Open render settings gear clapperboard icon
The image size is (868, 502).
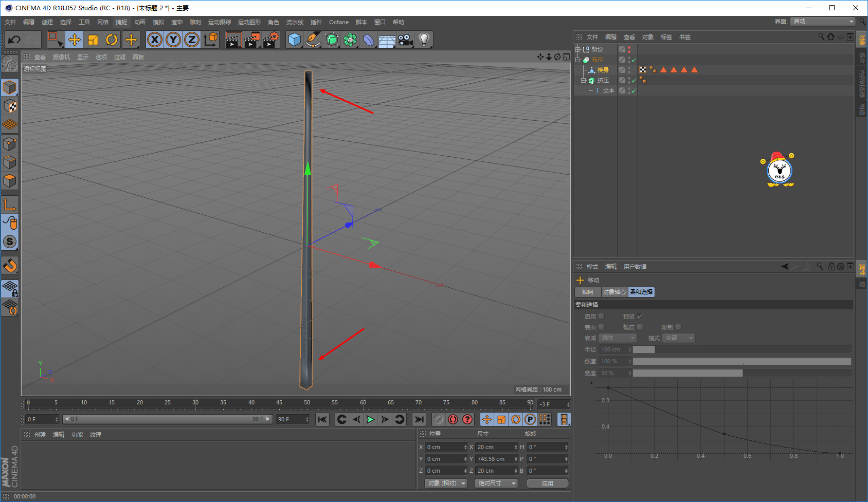tap(271, 40)
